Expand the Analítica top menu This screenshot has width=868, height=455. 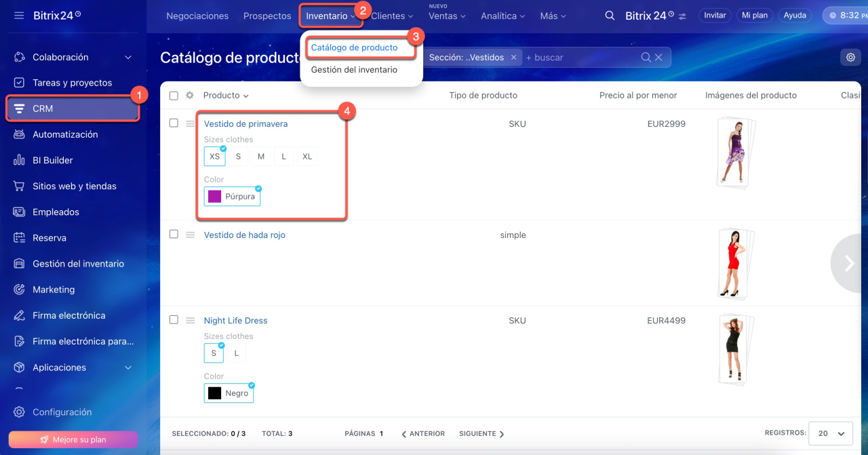503,16
